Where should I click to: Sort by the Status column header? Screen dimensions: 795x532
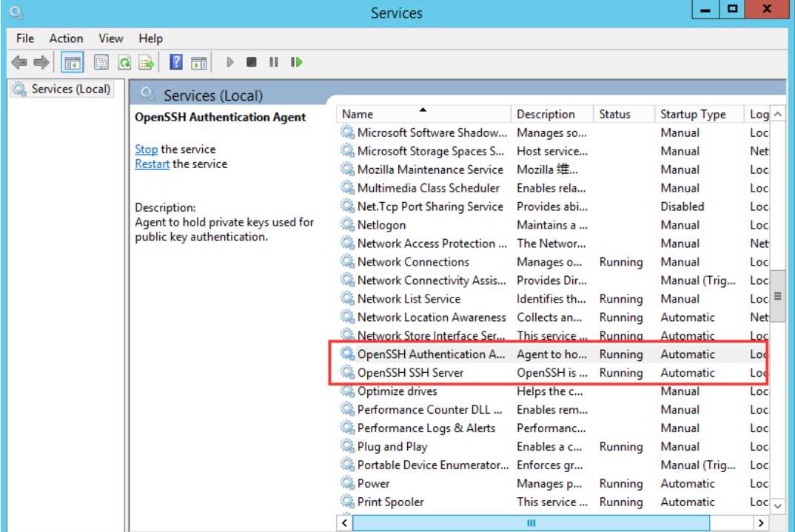(623, 114)
